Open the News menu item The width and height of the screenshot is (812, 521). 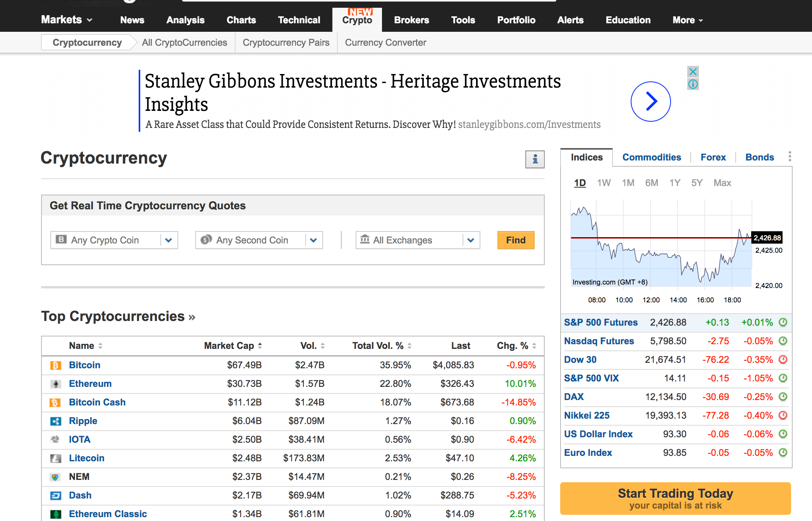click(x=132, y=20)
